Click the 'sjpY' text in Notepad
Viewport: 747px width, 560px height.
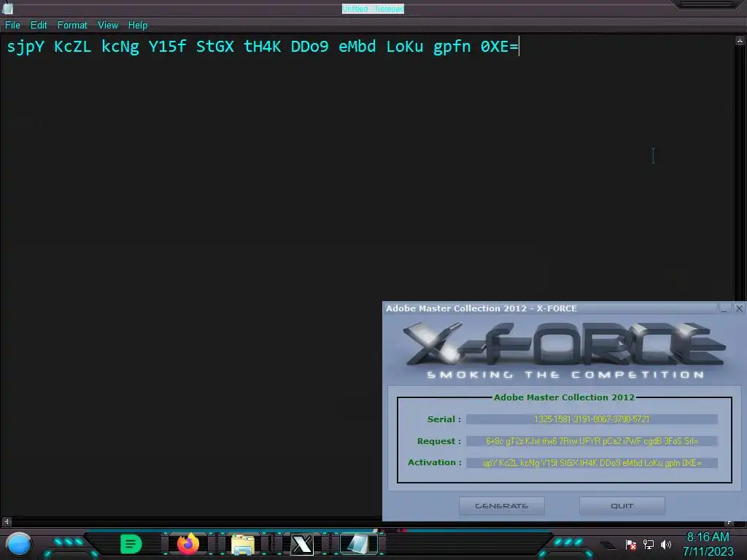point(26,47)
